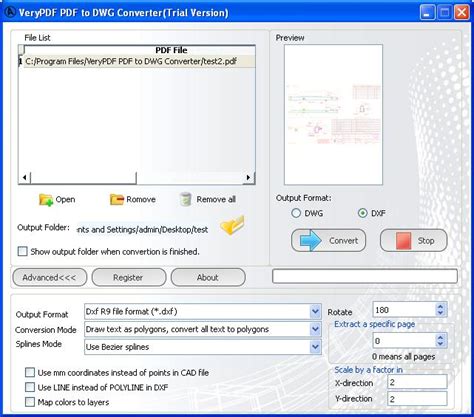Click the Rotate value field showing 180
Viewport: 474px width, 417px height.
(404, 310)
